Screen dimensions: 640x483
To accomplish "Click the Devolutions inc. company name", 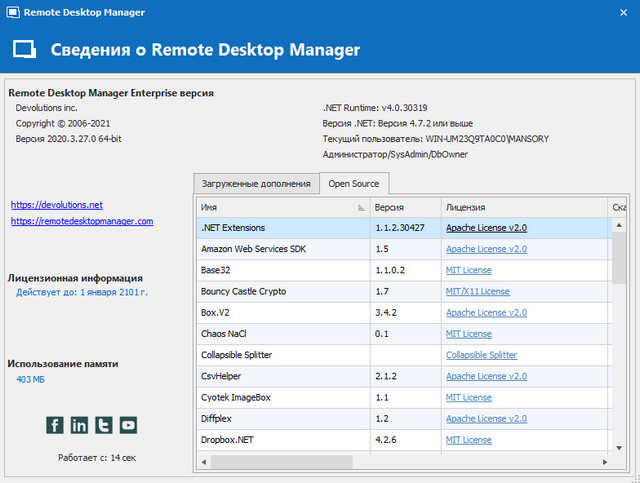I will tap(47, 108).
